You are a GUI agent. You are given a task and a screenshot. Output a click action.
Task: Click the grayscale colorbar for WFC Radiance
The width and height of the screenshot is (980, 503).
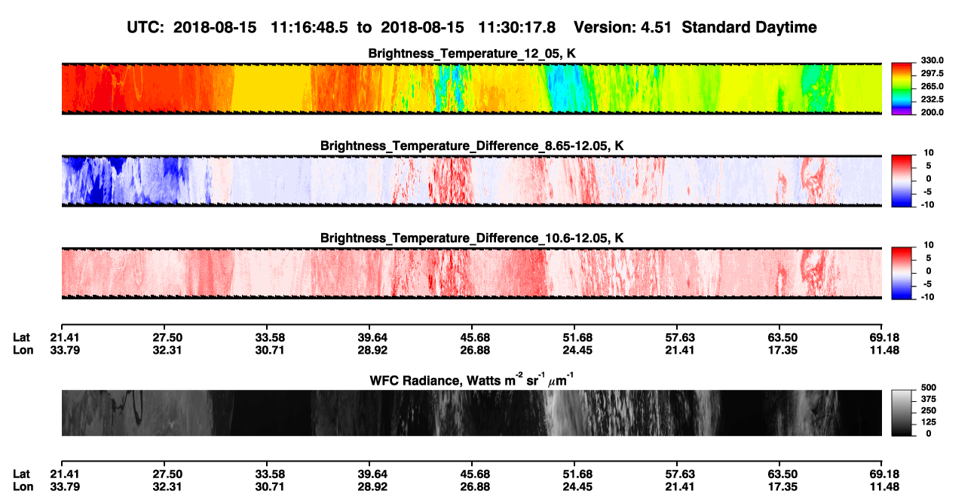[904, 414]
